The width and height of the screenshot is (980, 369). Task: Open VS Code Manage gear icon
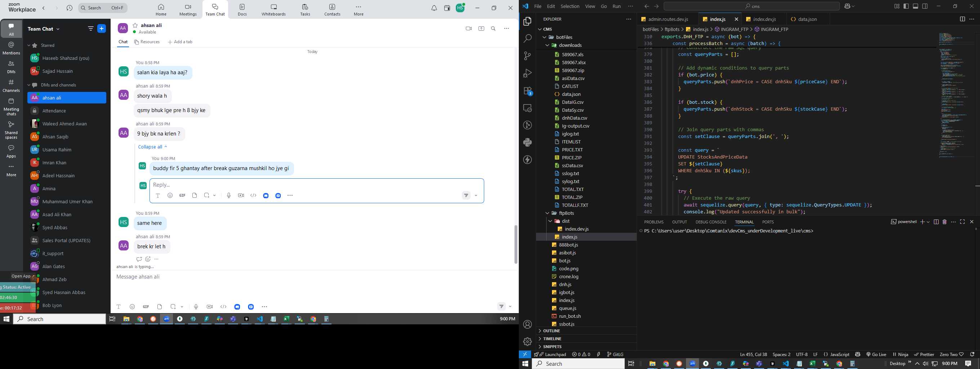(x=527, y=342)
